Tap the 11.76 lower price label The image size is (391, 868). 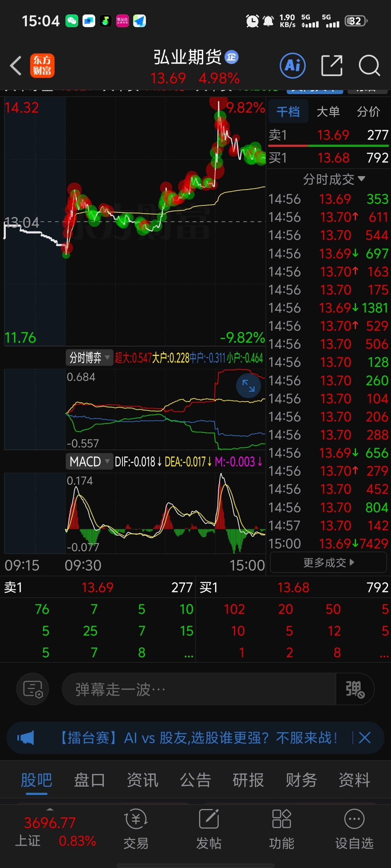point(20,338)
